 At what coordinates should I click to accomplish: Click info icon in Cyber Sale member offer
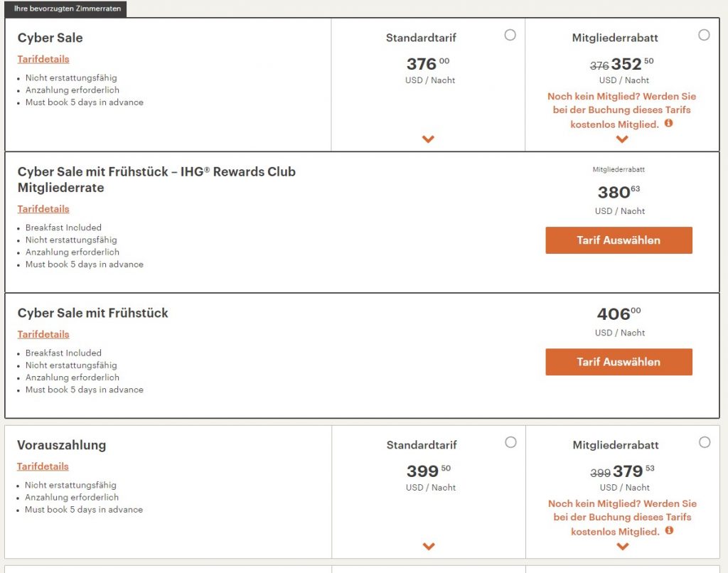coord(669,123)
